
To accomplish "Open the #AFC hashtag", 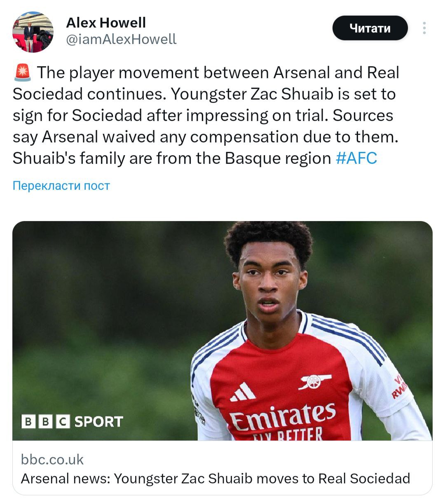I will click(356, 158).
